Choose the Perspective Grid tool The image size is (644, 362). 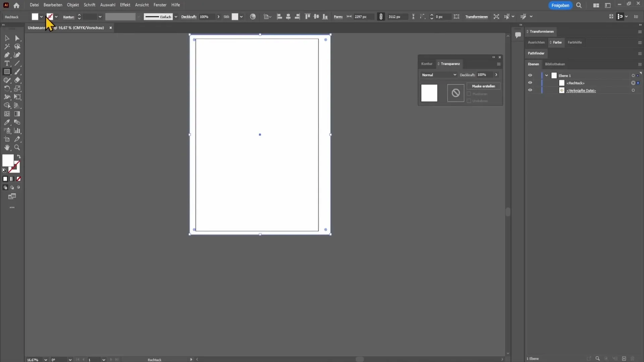[x=17, y=105]
